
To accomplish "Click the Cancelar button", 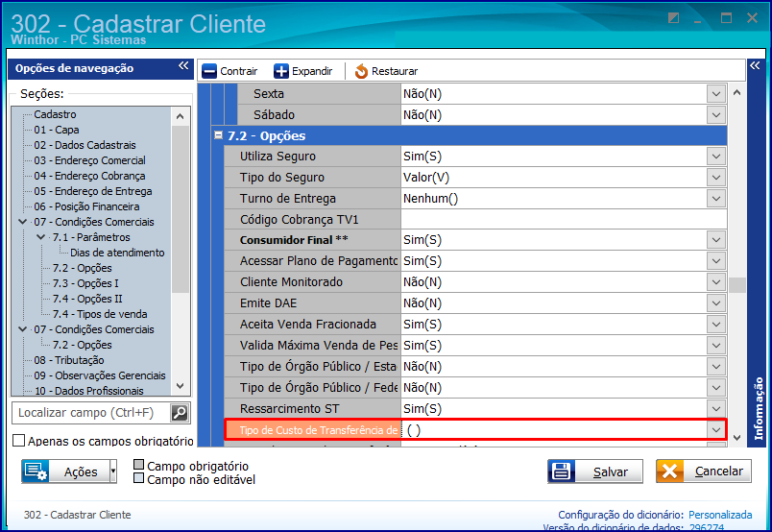I will [x=704, y=472].
